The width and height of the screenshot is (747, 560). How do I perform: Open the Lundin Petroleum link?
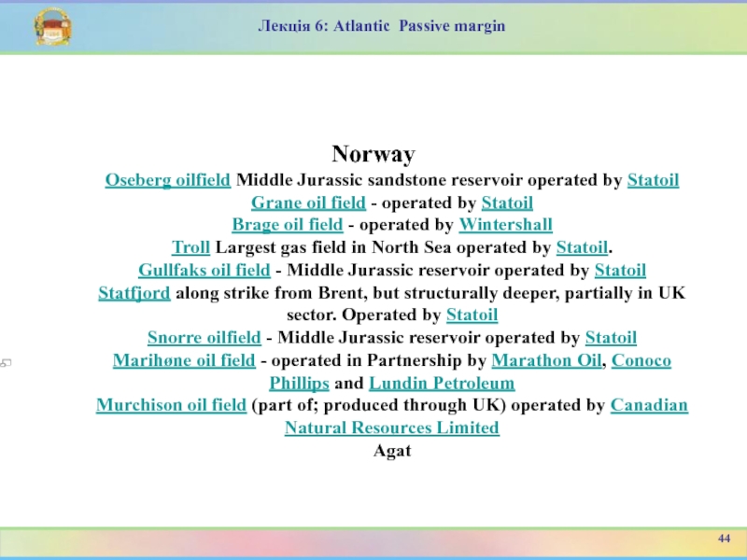pyautogui.click(x=442, y=384)
